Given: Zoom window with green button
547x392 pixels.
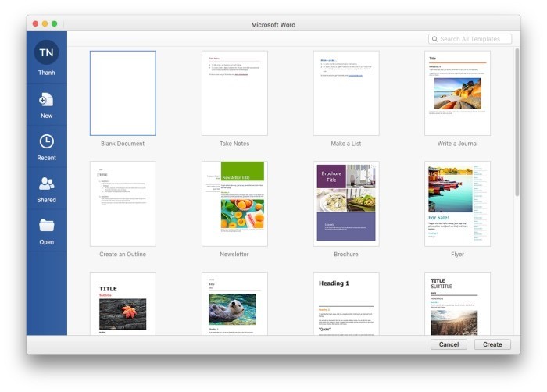Looking at the screenshot, I should [55, 23].
